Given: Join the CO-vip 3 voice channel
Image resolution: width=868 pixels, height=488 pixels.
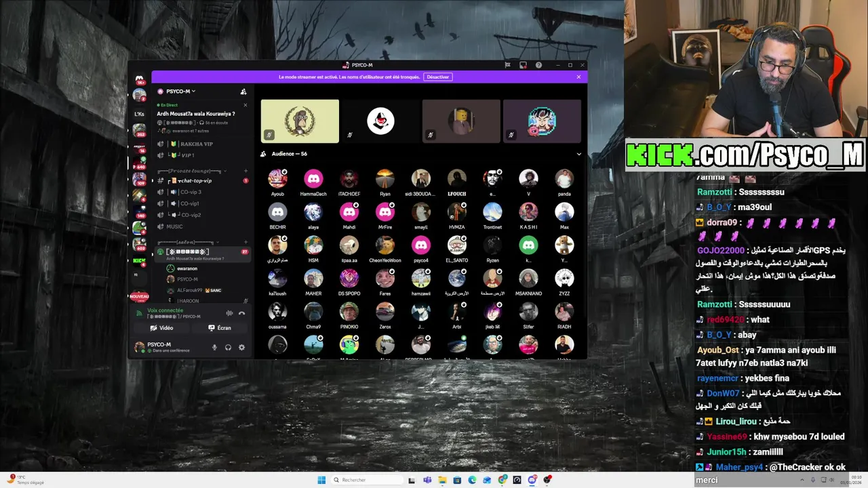Looking at the screenshot, I should click(x=201, y=192).
